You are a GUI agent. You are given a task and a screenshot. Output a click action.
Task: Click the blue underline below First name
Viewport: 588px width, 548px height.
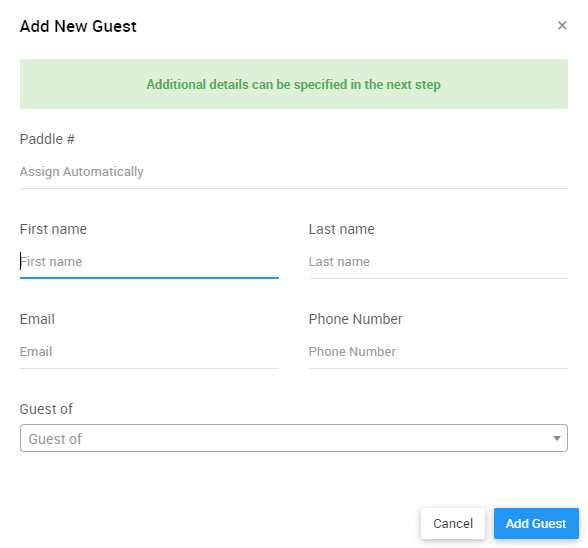(149, 278)
